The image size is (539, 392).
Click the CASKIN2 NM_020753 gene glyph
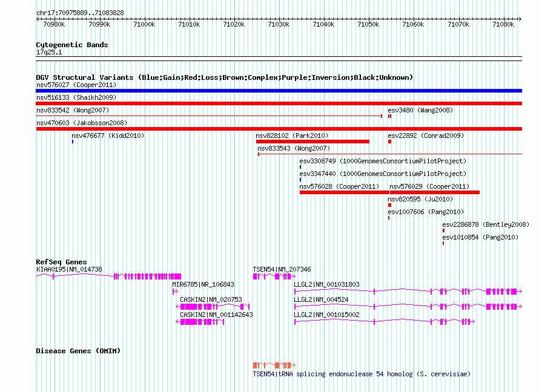click(x=213, y=307)
